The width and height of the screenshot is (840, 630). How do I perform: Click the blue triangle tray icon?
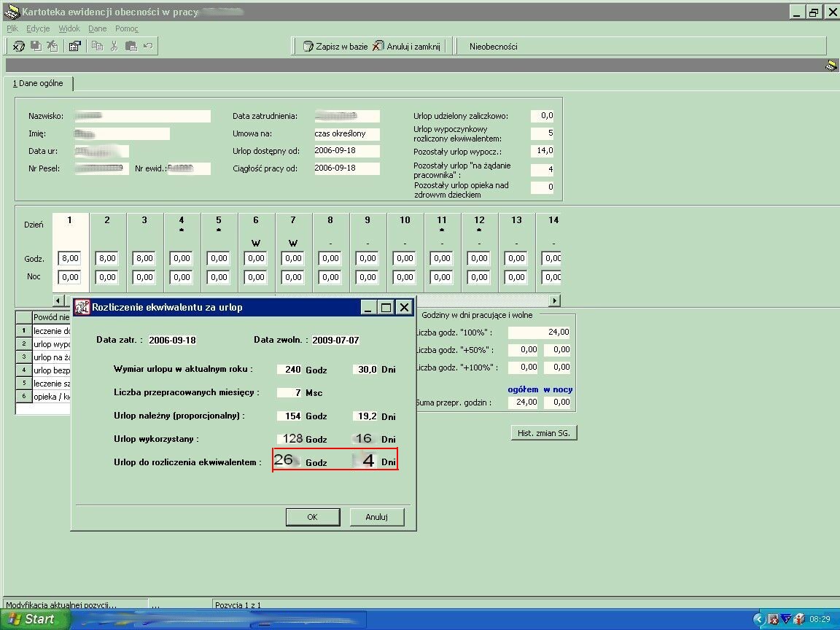click(x=786, y=620)
